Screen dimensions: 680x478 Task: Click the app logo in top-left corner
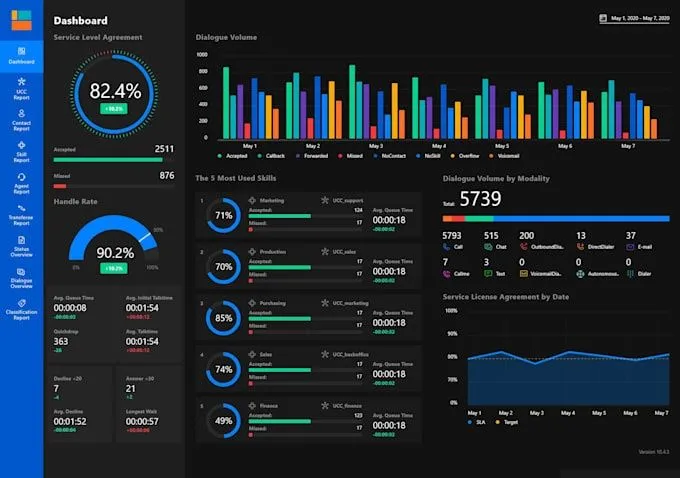pyautogui.click(x=21, y=20)
